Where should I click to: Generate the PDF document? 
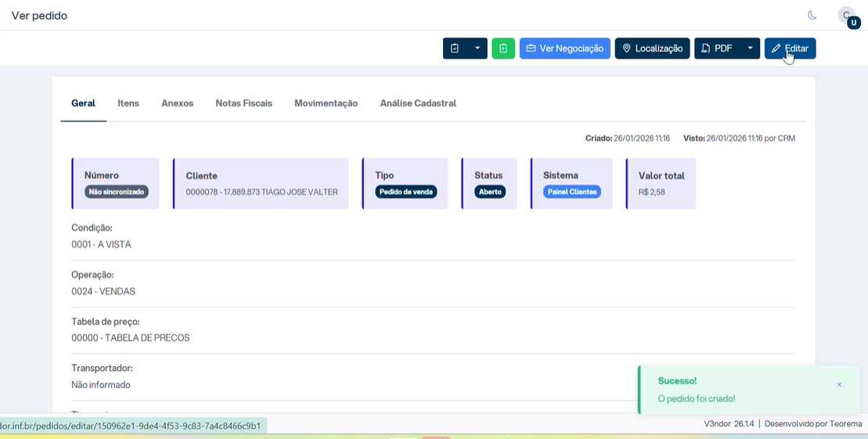click(x=718, y=49)
